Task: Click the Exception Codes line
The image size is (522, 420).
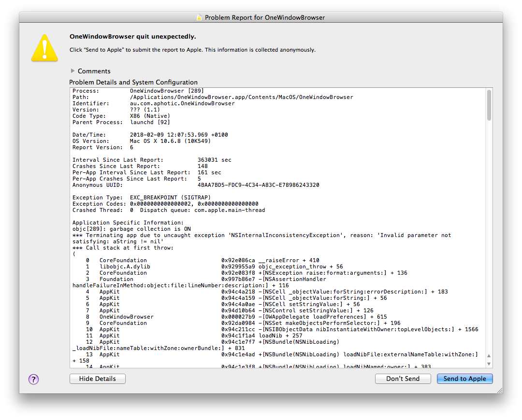Action: (x=165, y=204)
